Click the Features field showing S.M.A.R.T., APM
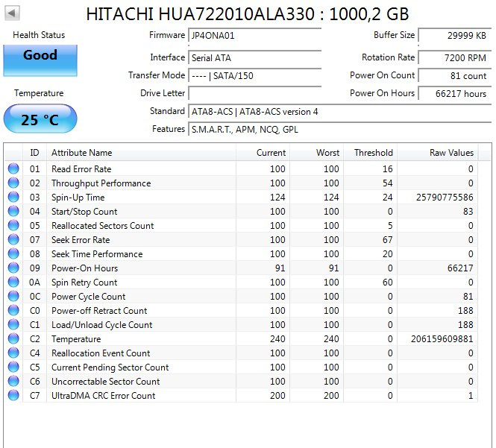Screen dimensions: 496x448 pos(339,129)
